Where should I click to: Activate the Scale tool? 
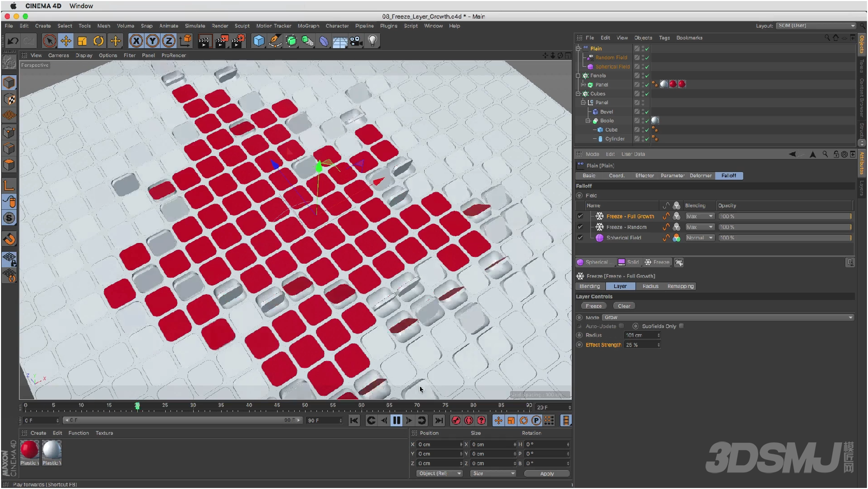82,41
